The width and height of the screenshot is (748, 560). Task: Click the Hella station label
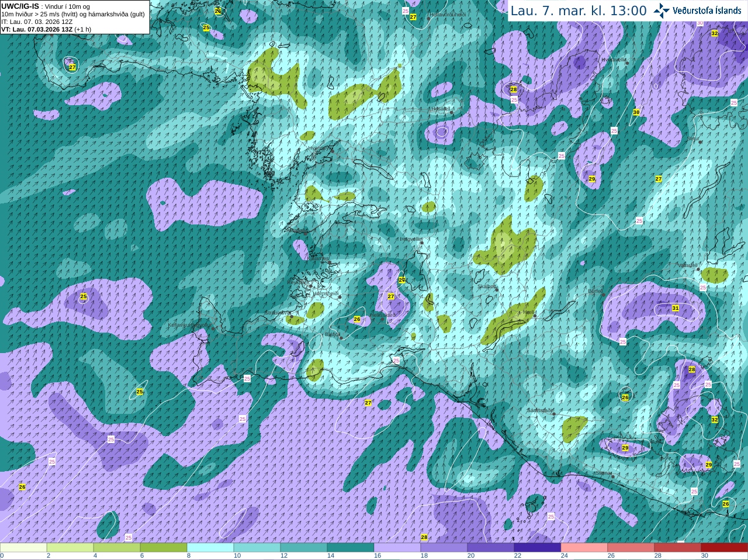(528, 313)
